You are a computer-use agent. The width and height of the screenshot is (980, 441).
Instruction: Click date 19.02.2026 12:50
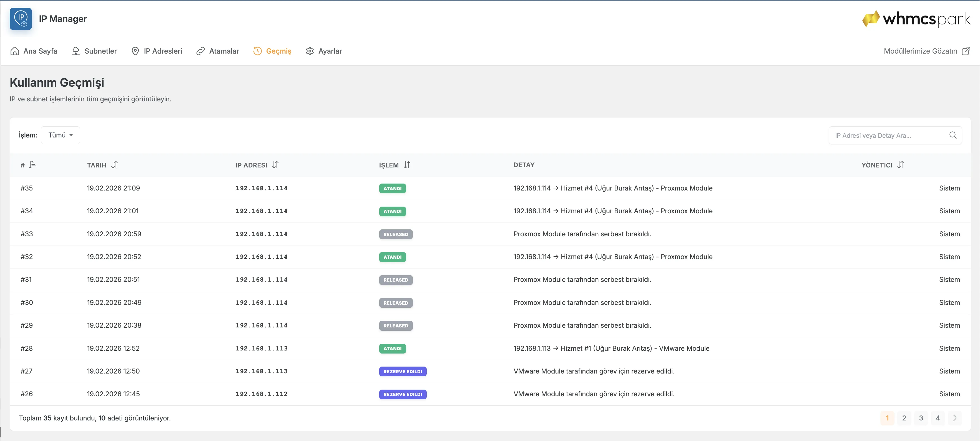[x=113, y=371]
